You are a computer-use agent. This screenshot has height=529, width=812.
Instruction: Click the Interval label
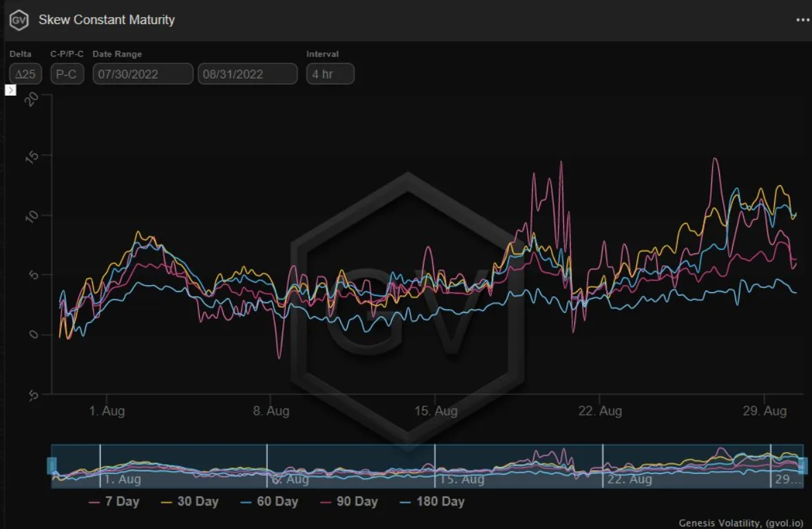[322, 54]
